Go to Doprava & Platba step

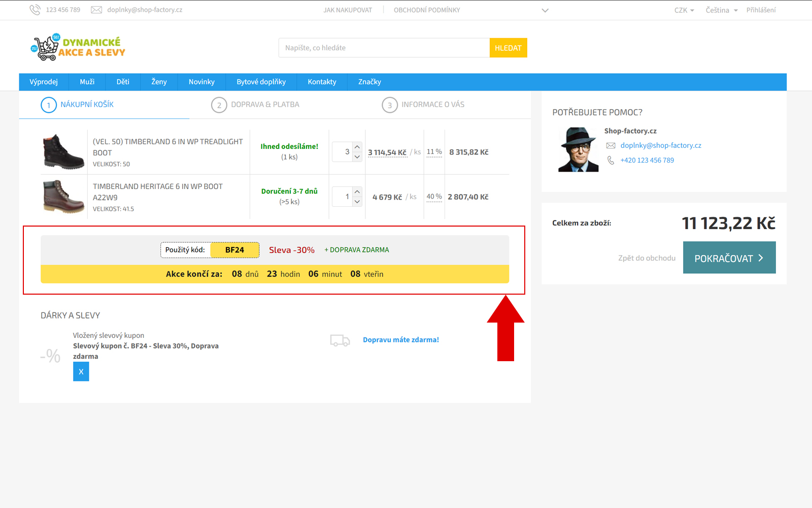click(255, 105)
